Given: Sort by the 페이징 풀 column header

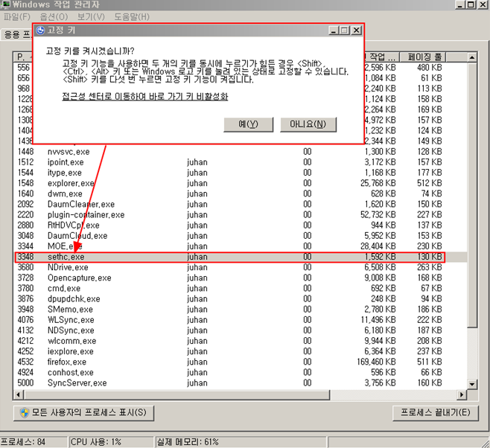Looking at the screenshot, I should click(x=422, y=57).
